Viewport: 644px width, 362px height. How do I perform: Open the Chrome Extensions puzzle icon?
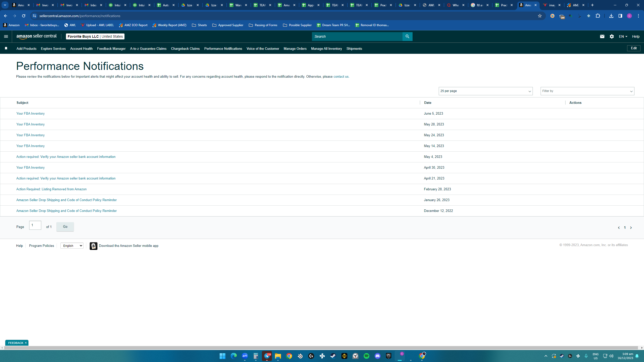pos(598,16)
